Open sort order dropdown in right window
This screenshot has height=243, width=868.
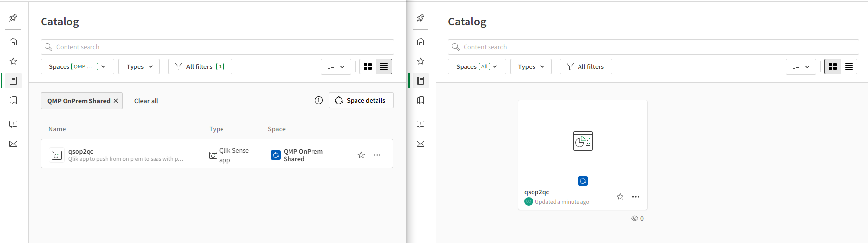(801, 66)
